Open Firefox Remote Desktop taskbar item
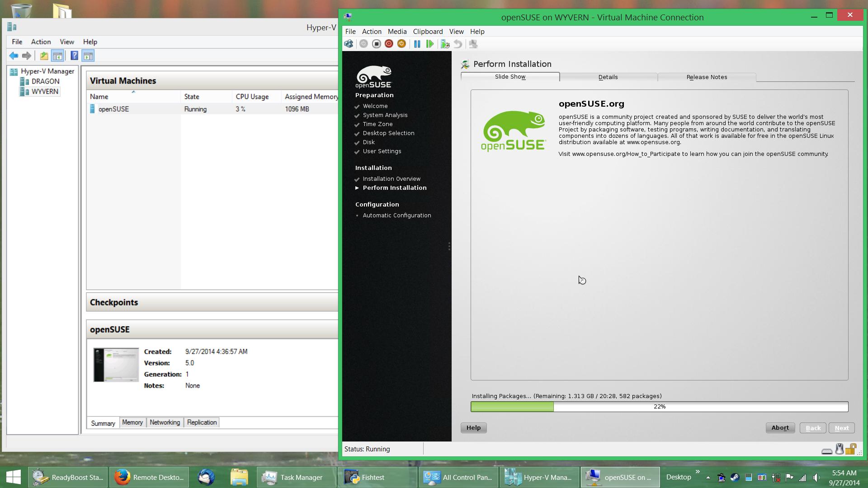This screenshot has height=488, width=868. [149, 477]
